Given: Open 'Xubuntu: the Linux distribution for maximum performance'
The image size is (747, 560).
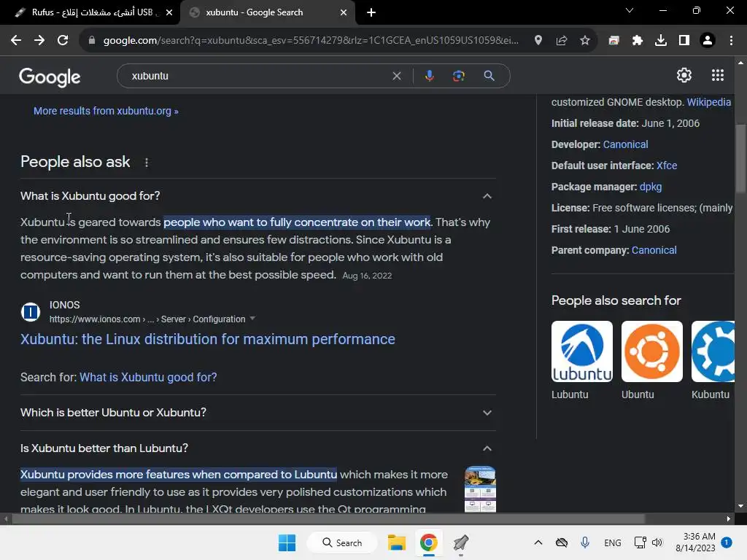Looking at the screenshot, I should 208,339.
